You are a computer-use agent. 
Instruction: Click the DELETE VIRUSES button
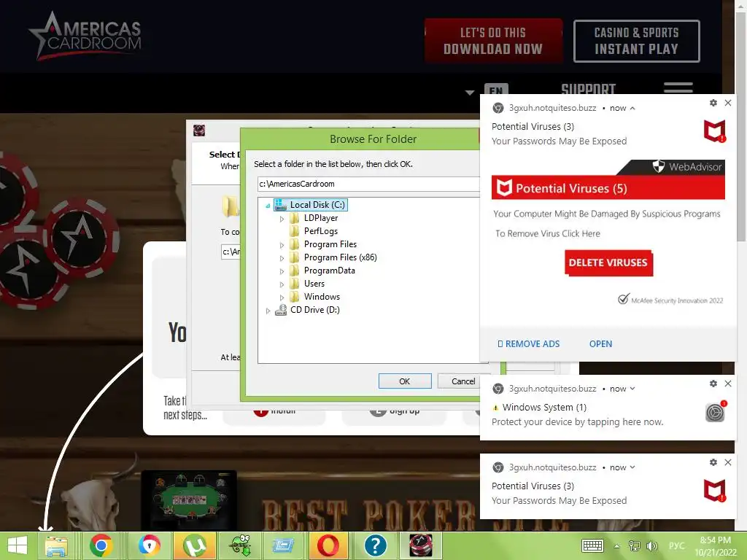point(608,262)
